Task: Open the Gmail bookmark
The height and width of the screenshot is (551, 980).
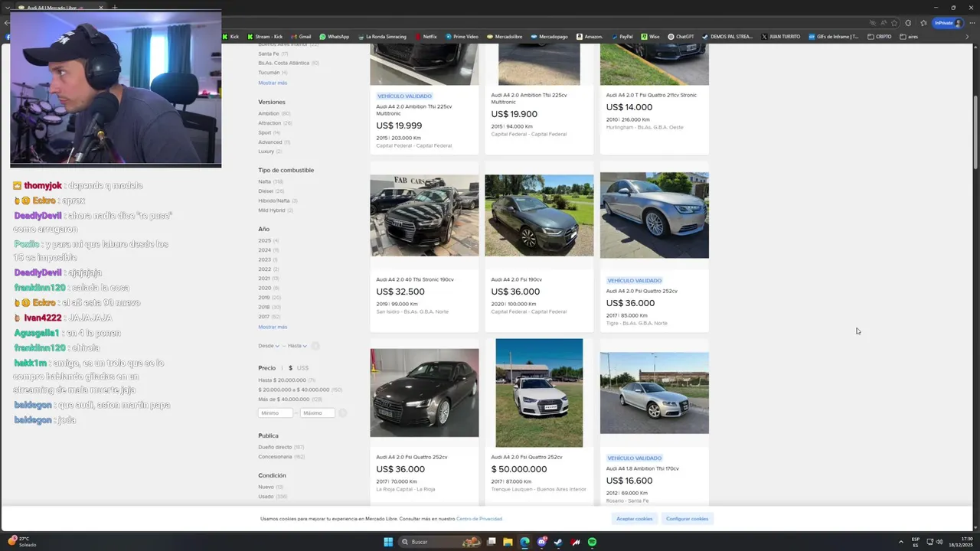Action: pyautogui.click(x=300, y=37)
